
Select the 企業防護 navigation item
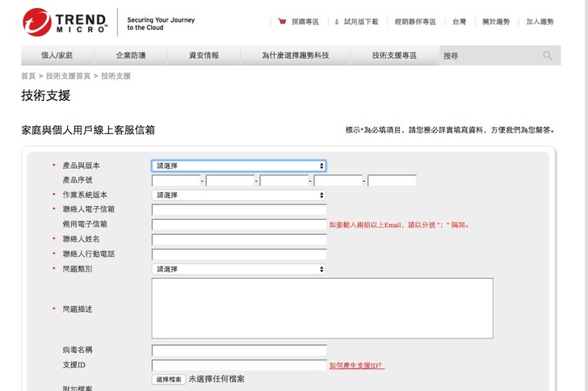tap(131, 56)
